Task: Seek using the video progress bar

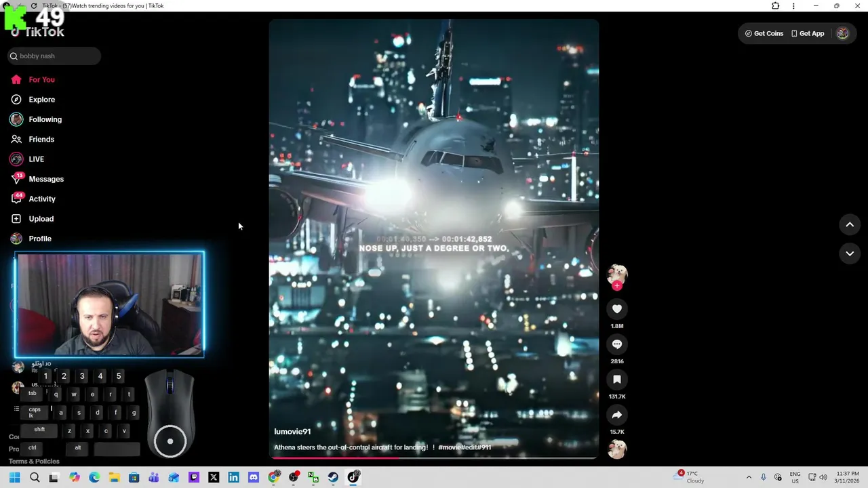Action: point(434,457)
